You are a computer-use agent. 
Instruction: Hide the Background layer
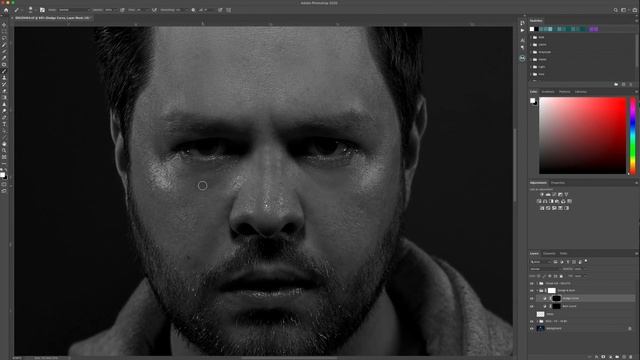pyautogui.click(x=531, y=328)
